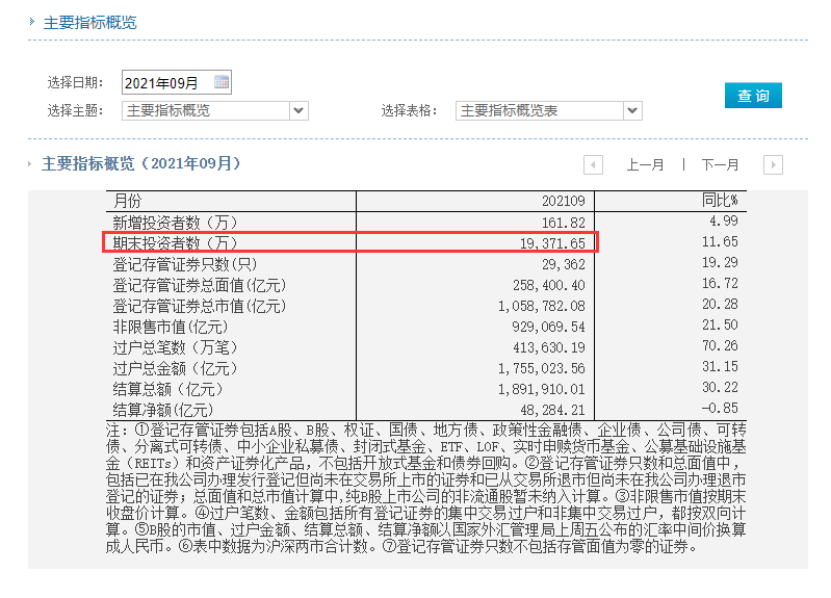
Task: Click the arrow icon beside top 主要指标概览 heading
Action: coord(33,22)
